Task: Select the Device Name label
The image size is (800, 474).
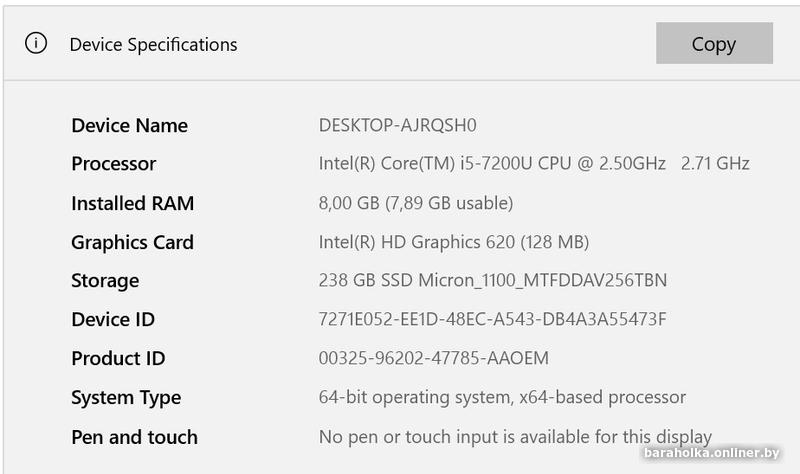Action: coord(129,125)
